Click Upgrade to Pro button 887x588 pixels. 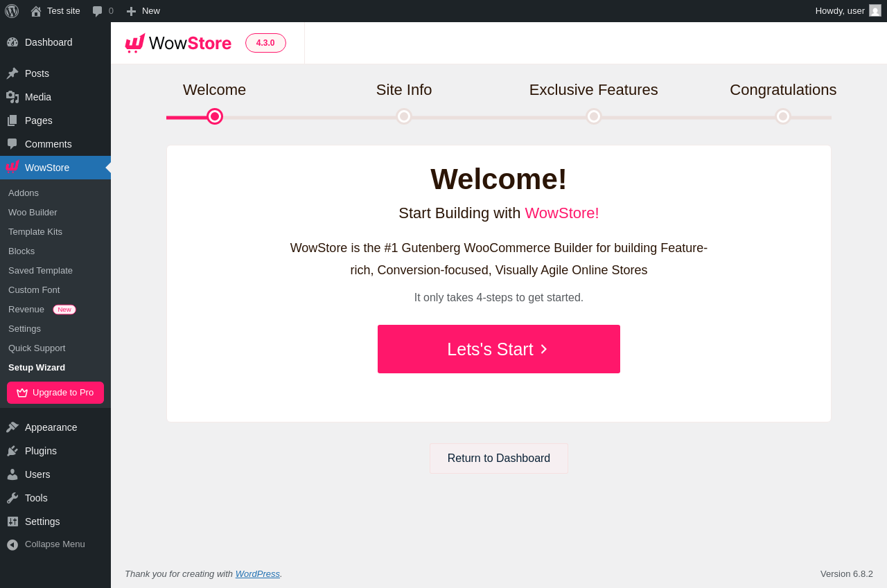(55, 393)
